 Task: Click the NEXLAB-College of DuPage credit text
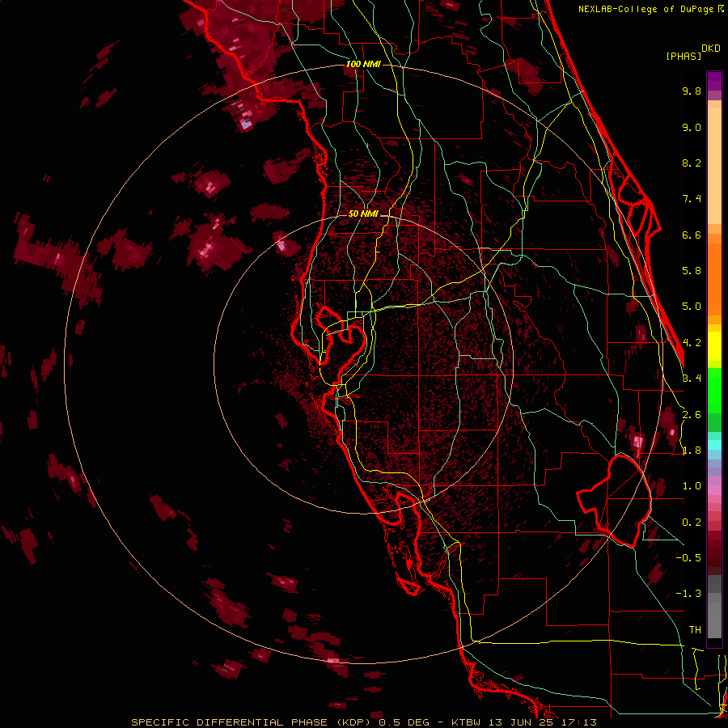(646, 9)
